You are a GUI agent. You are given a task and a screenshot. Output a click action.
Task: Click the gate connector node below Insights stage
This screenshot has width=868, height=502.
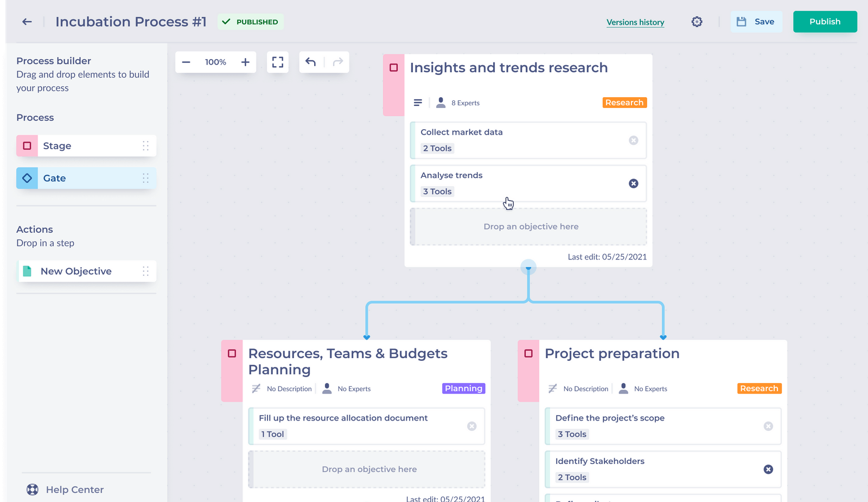point(528,267)
